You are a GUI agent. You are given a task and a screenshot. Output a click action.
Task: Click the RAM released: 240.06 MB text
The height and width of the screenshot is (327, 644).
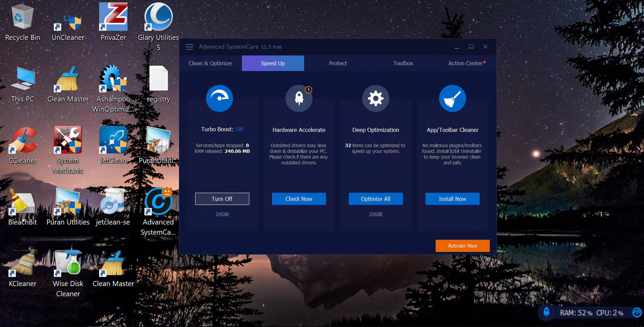(x=222, y=151)
